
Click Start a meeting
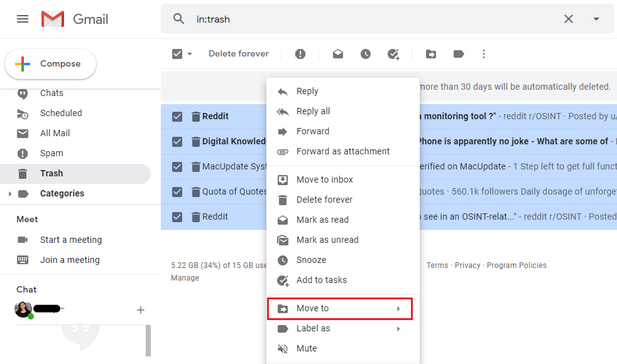pyautogui.click(x=71, y=240)
